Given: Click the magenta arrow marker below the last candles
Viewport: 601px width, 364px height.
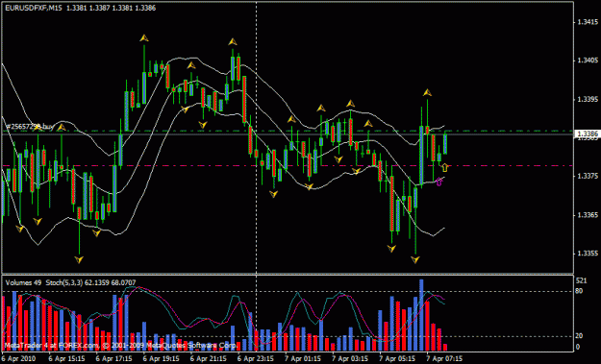Looking at the screenshot, I should 438,182.
